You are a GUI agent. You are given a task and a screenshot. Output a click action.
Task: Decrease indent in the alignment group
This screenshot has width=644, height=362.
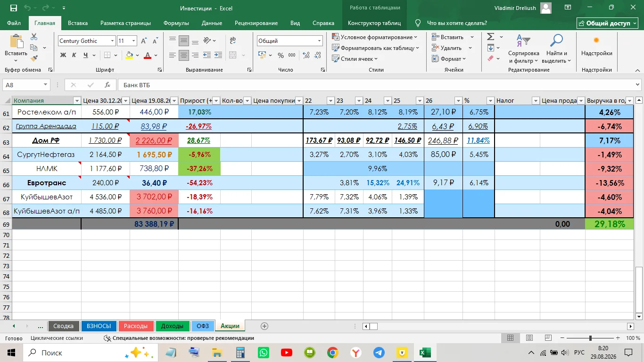206,55
